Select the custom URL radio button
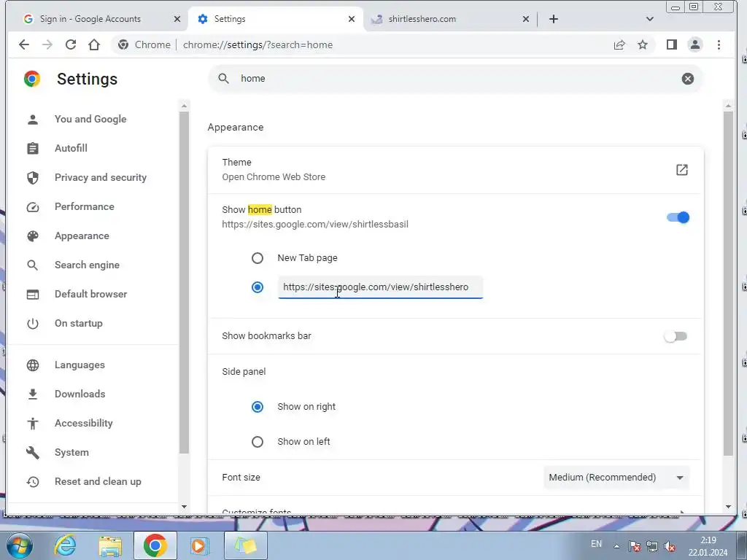The height and width of the screenshot is (560, 747). pyautogui.click(x=258, y=287)
